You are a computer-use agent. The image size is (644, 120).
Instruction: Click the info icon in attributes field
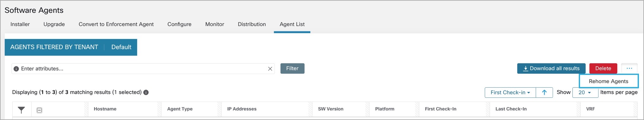click(x=16, y=69)
